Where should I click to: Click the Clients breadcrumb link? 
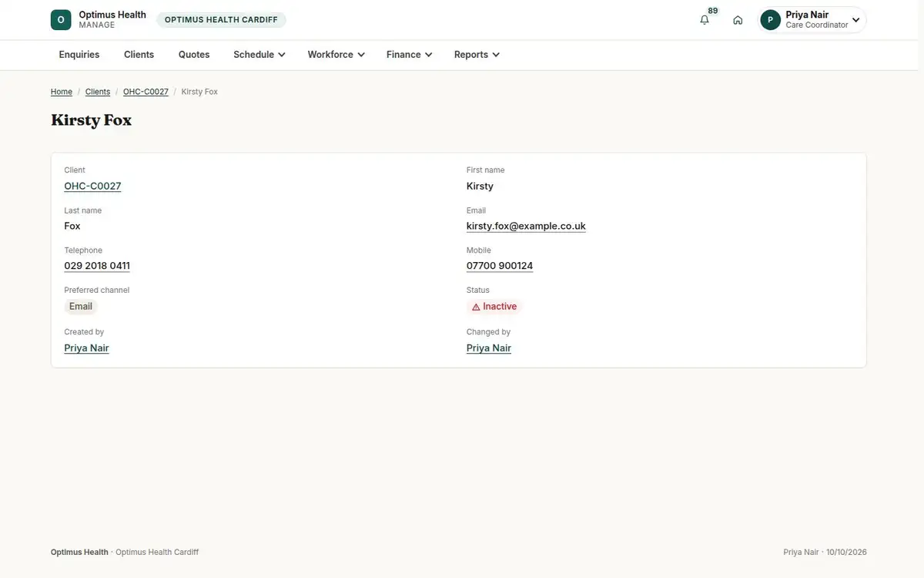[98, 92]
